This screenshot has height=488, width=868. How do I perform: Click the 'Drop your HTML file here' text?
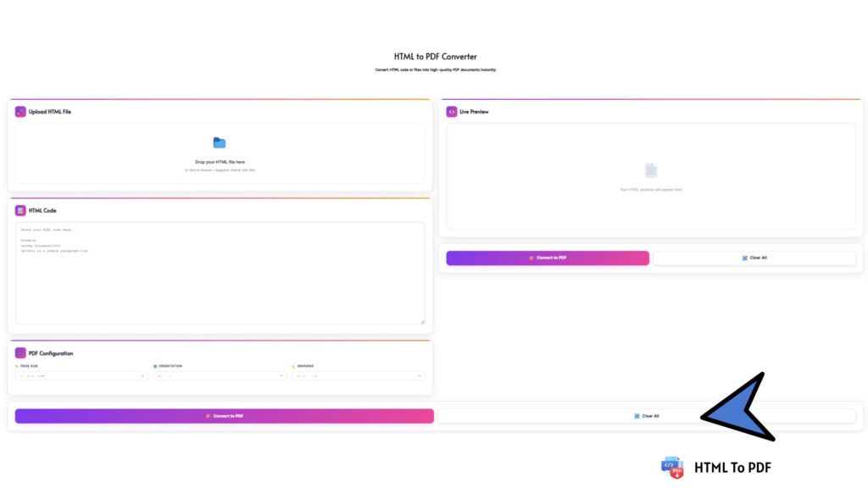point(220,162)
